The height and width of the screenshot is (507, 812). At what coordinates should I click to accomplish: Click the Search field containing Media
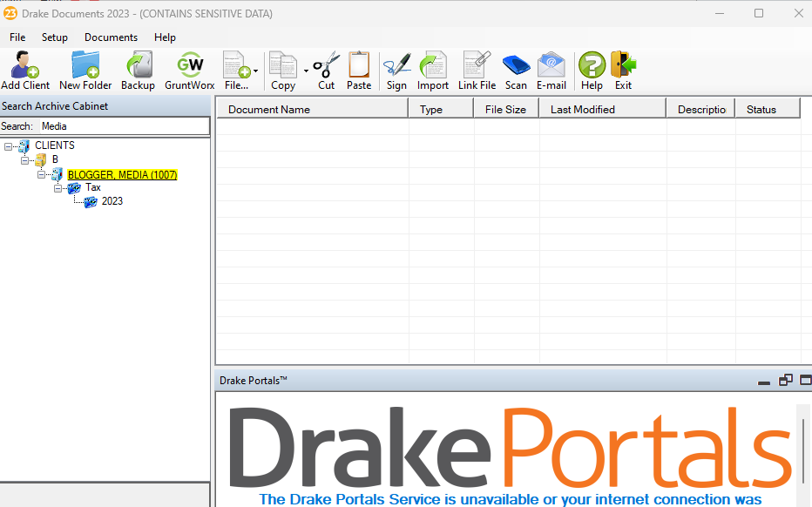[125, 126]
